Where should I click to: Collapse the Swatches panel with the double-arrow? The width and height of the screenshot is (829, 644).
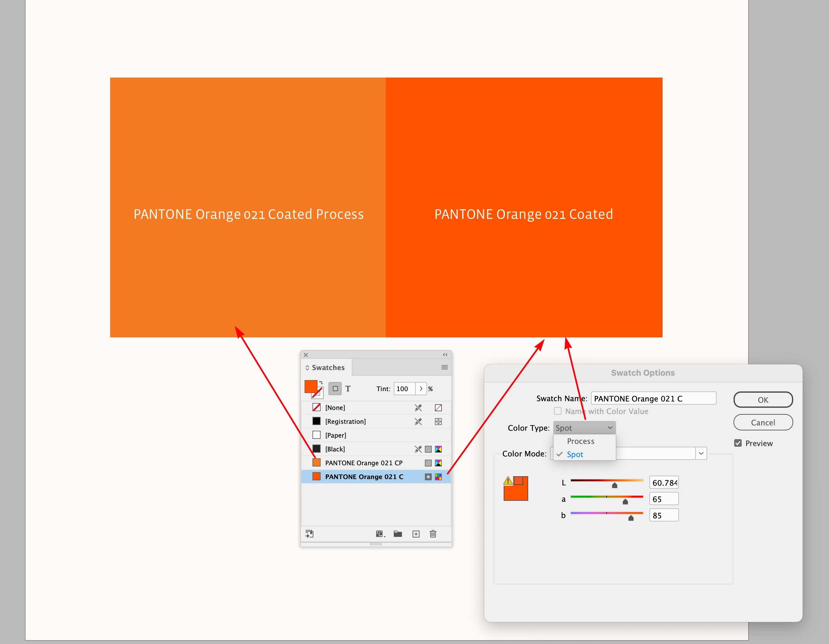[445, 355]
